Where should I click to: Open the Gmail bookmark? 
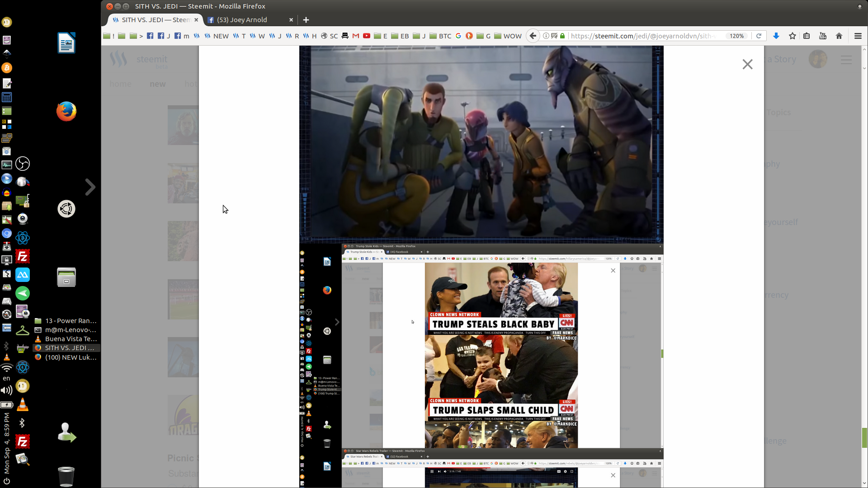point(356,36)
